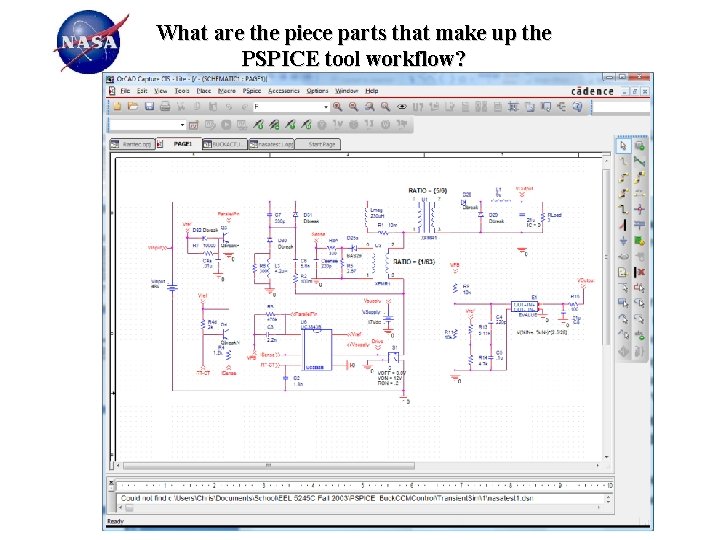Open the PSpice menu

click(x=252, y=91)
